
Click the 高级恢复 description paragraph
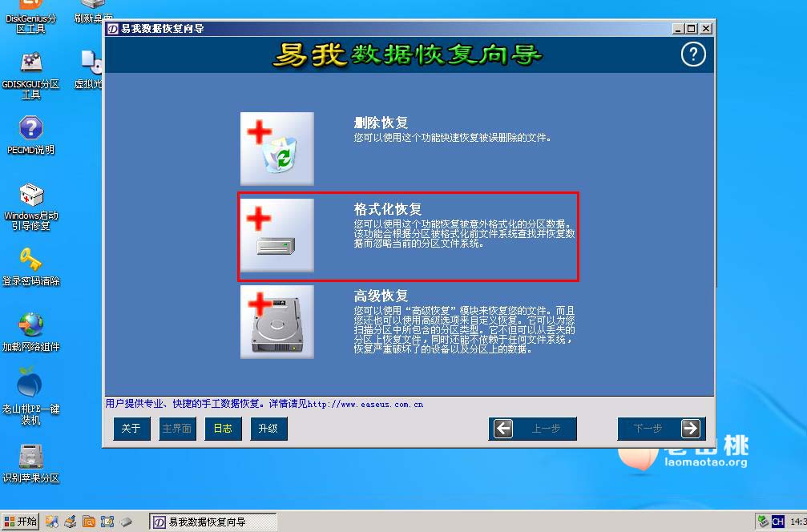click(464, 330)
